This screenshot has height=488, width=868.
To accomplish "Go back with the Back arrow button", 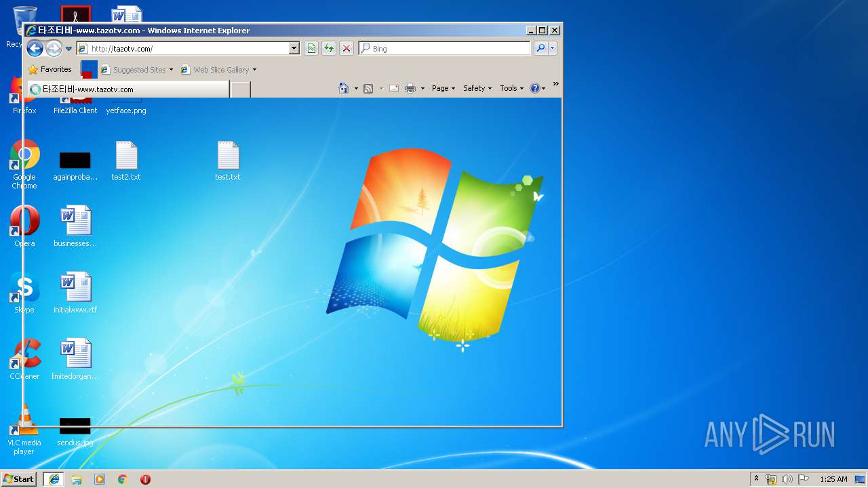I will (35, 48).
